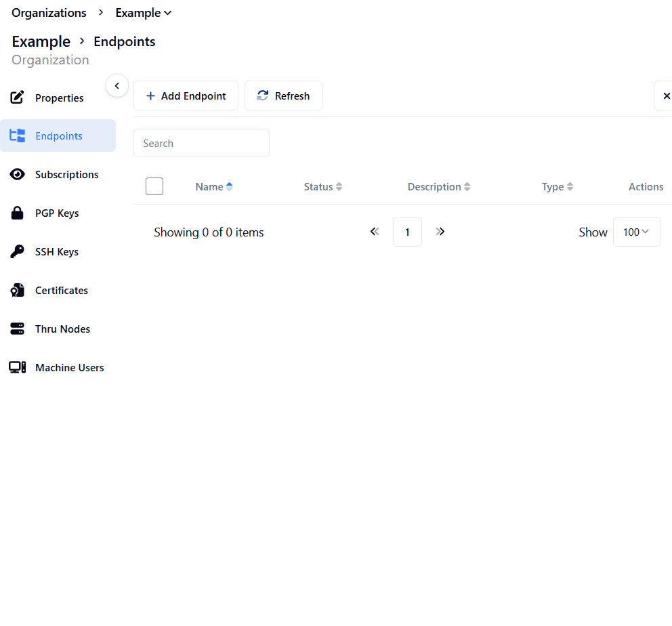
Task: Click the SSH Keys key icon
Action: (18, 252)
